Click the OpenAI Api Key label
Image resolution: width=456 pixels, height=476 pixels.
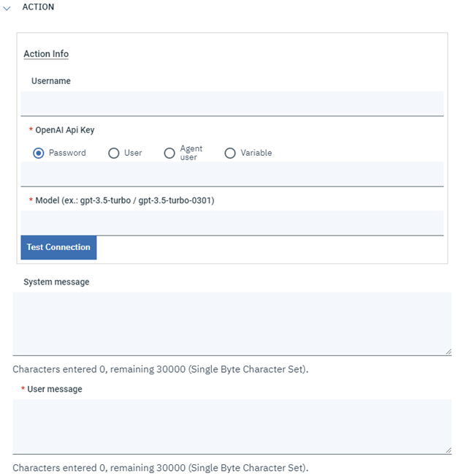coord(65,130)
